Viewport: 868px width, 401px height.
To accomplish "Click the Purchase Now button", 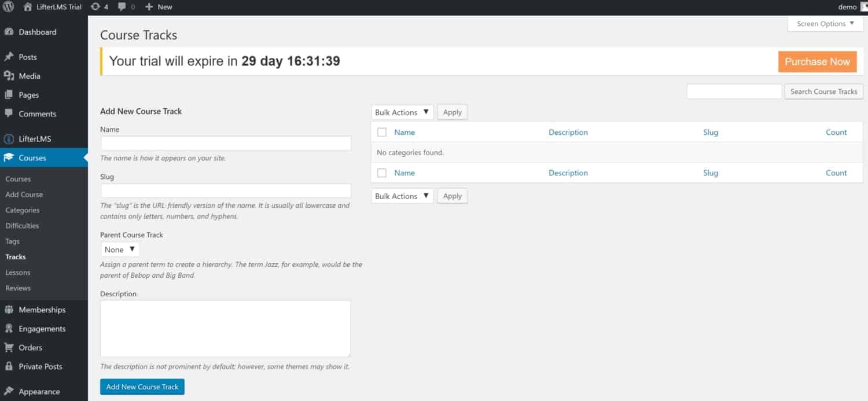I will pyautogui.click(x=817, y=61).
